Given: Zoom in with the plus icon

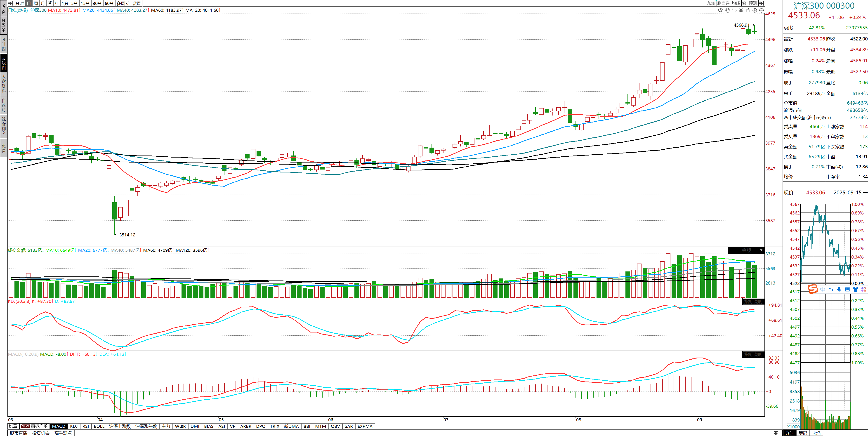Looking at the screenshot, I should click(x=755, y=10).
